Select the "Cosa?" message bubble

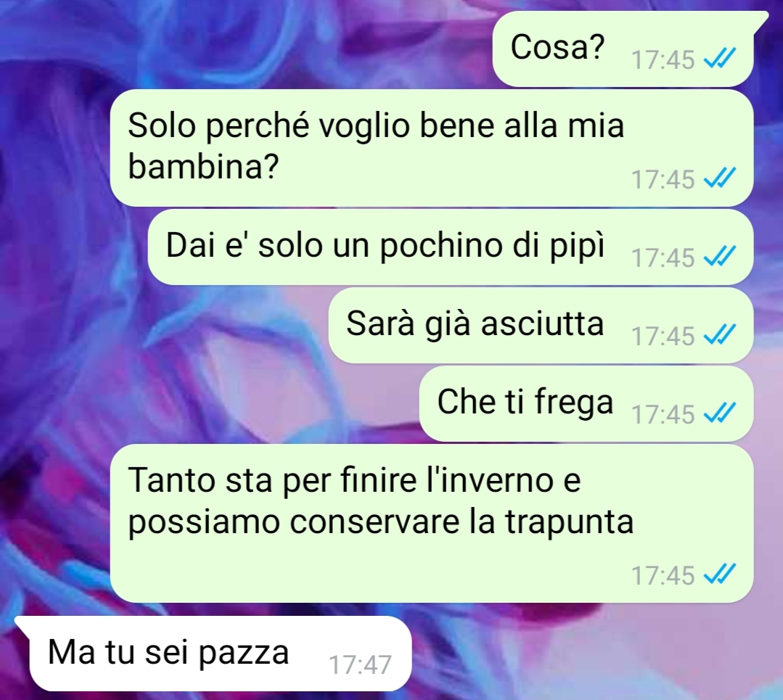pos(623,49)
